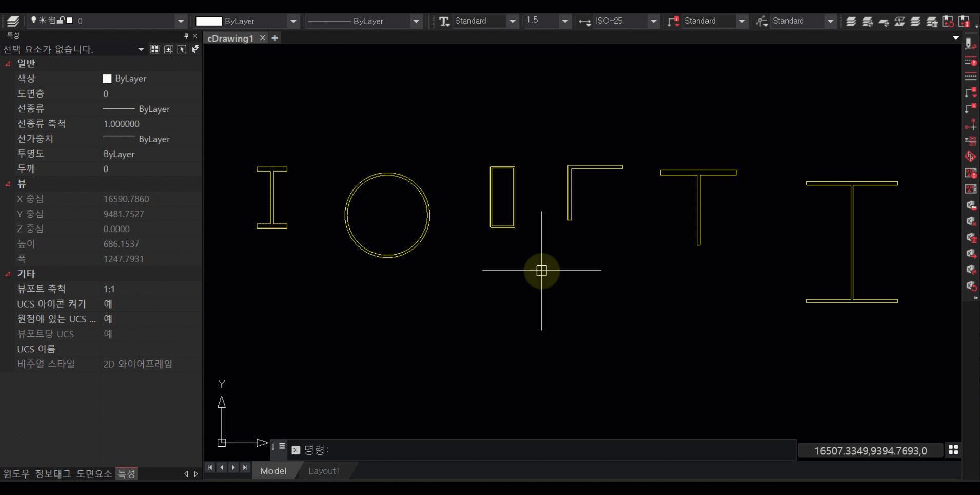The width and height of the screenshot is (980, 495).
Task: Toggle layer 0 freeze sun icon
Action: coord(43,21)
